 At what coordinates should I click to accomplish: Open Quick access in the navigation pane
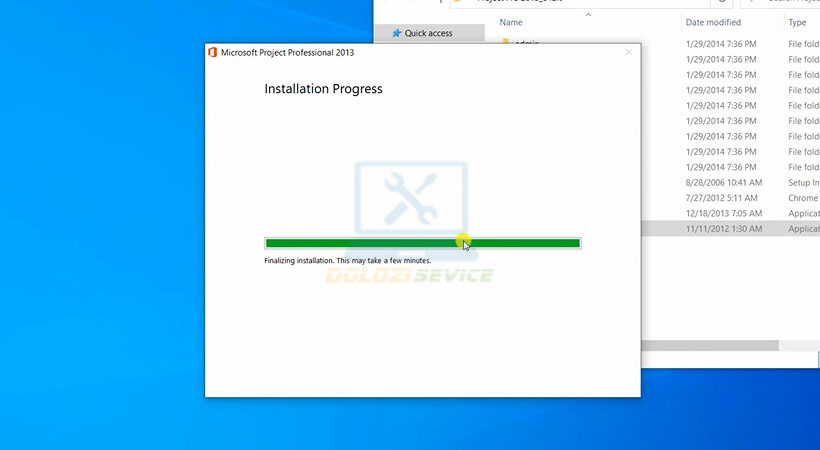[x=428, y=33]
